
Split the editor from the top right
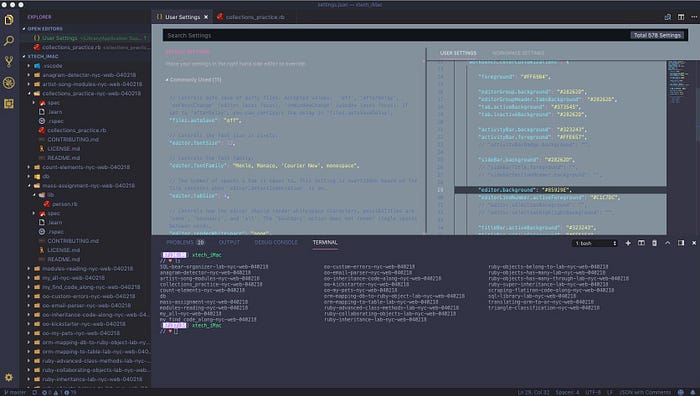coord(681,17)
